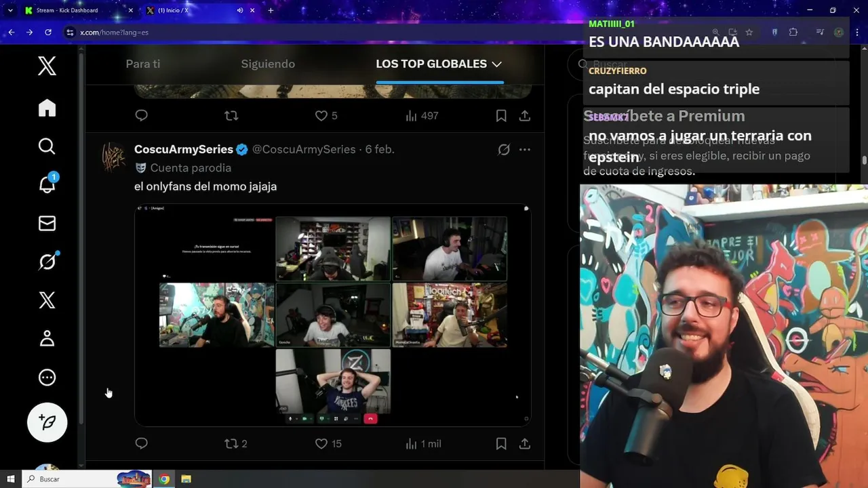The image size is (868, 488).
Task: View site information for x.com
Action: tap(69, 32)
